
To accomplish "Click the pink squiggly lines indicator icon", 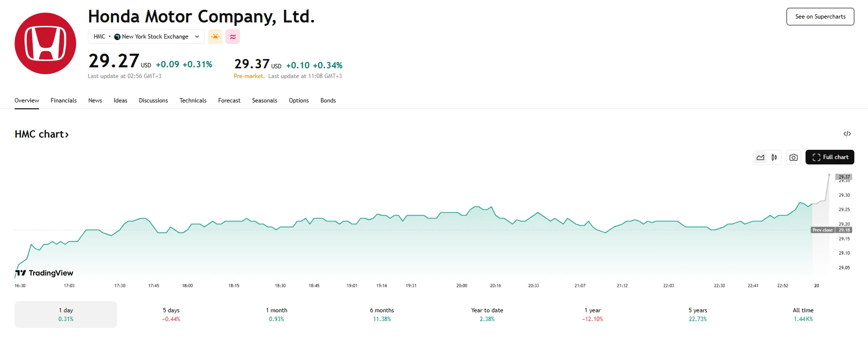I will tap(233, 36).
